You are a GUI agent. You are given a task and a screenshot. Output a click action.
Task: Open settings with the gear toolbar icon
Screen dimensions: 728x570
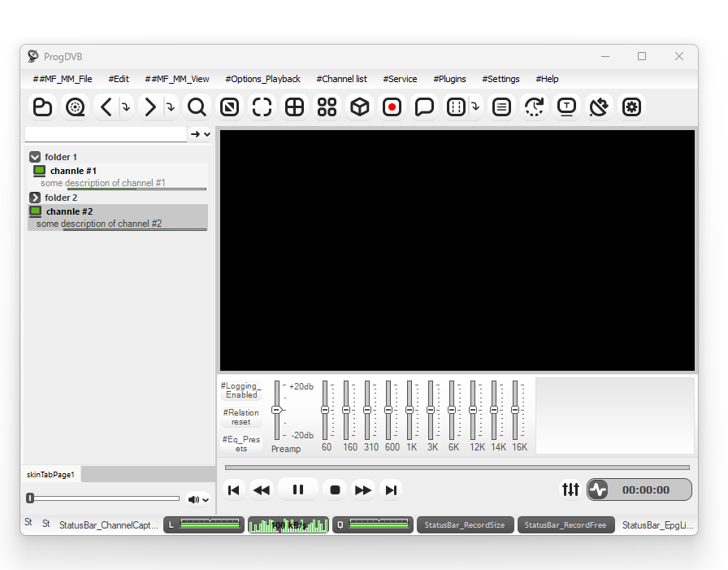click(x=631, y=107)
